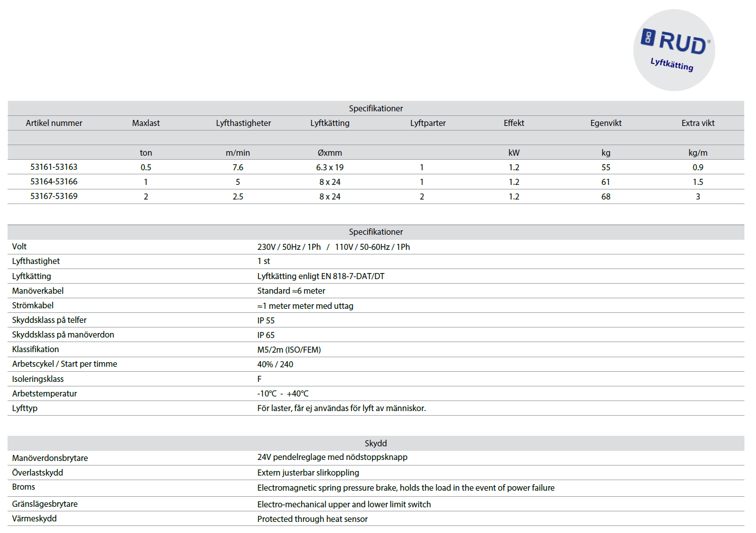Select the 'Extra vikt' column header

click(x=698, y=123)
